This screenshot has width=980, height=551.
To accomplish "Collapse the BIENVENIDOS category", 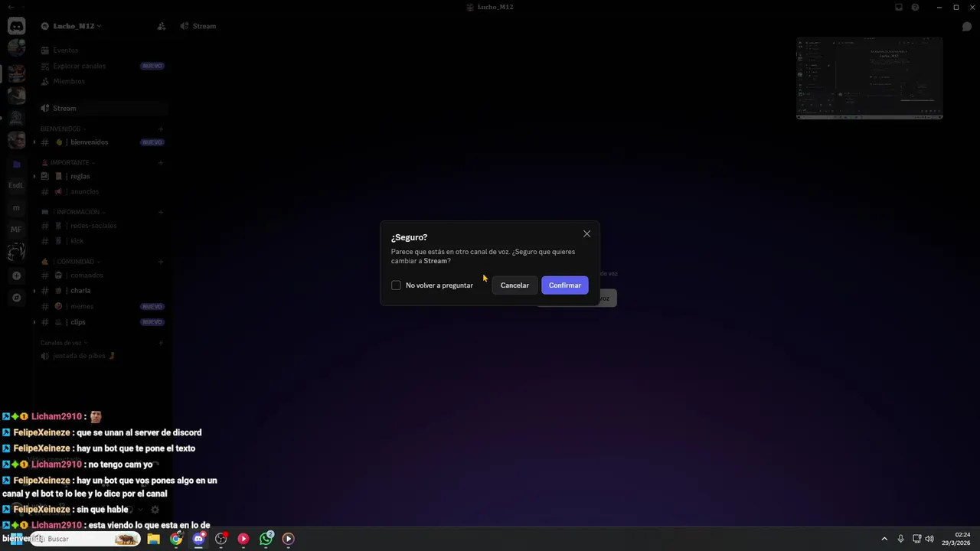I will 64,129.
